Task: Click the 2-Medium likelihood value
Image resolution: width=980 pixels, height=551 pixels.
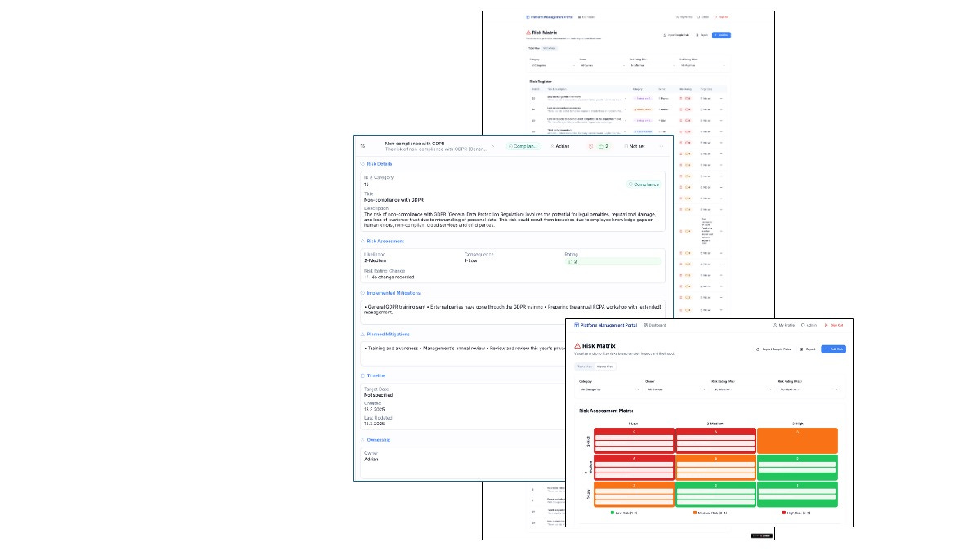Action: pyautogui.click(x=375, y=261)
